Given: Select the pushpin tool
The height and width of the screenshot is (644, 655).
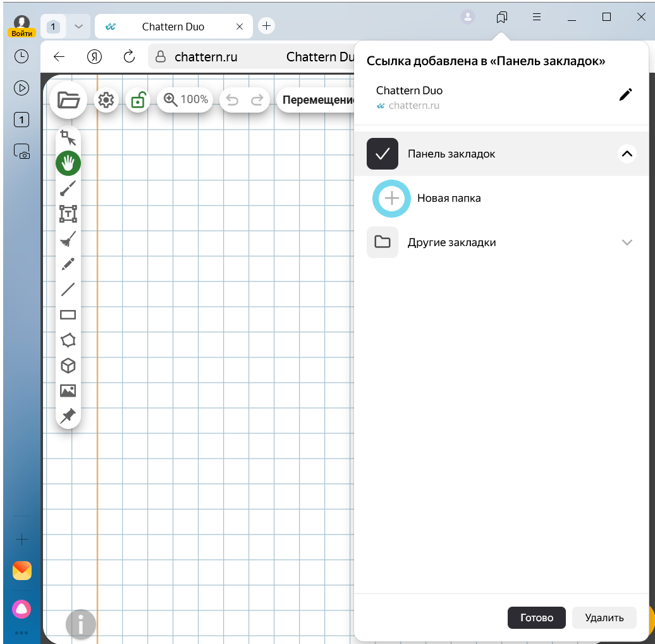Looking at the screenshot, I should (x=68, y=416).
